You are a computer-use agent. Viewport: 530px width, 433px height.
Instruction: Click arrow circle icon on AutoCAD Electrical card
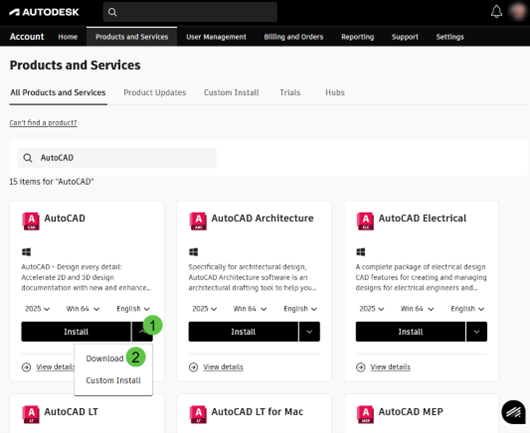pos(361,367)
